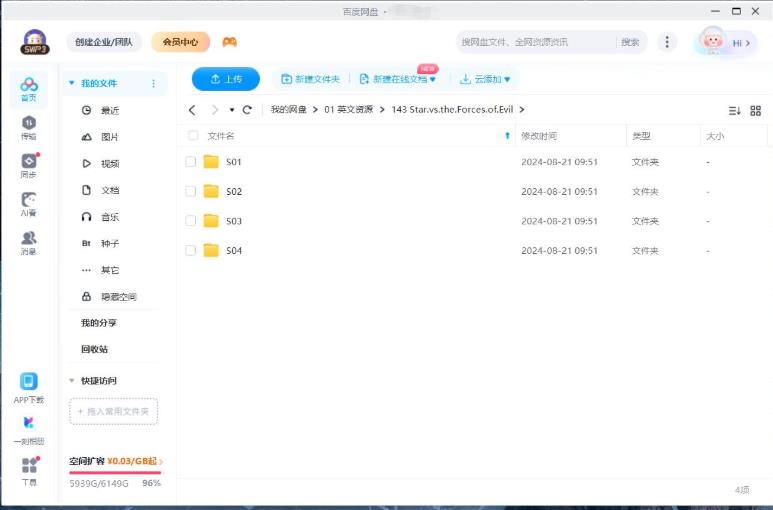Viewport: 773px width, 510px height.
Task: Click the user profile avatar
Action: coord(712,41)
